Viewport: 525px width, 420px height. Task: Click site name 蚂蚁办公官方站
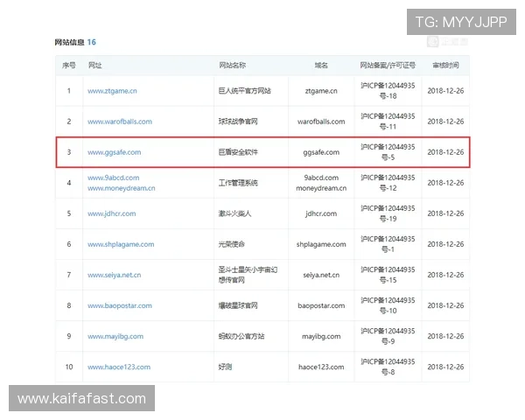click(x=241, y=336)
